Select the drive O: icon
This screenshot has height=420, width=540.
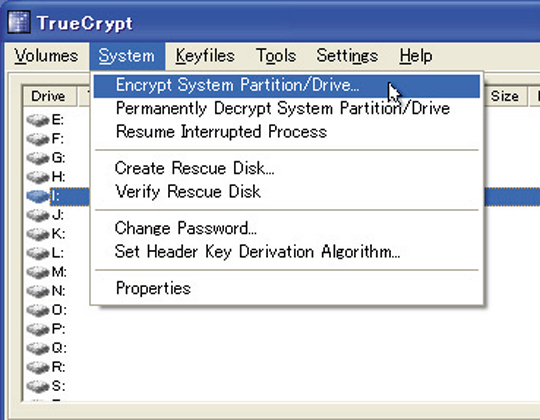tap(38, 310)
